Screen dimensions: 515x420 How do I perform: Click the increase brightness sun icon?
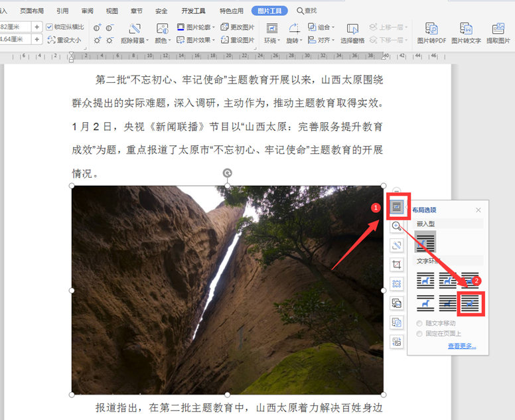click(97, 40)
